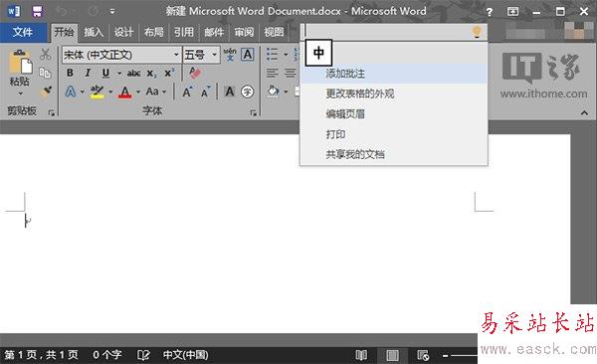The image size is (597, 364).
Task: Toggle strikethrough (abc) formatting
Action: 133,74
